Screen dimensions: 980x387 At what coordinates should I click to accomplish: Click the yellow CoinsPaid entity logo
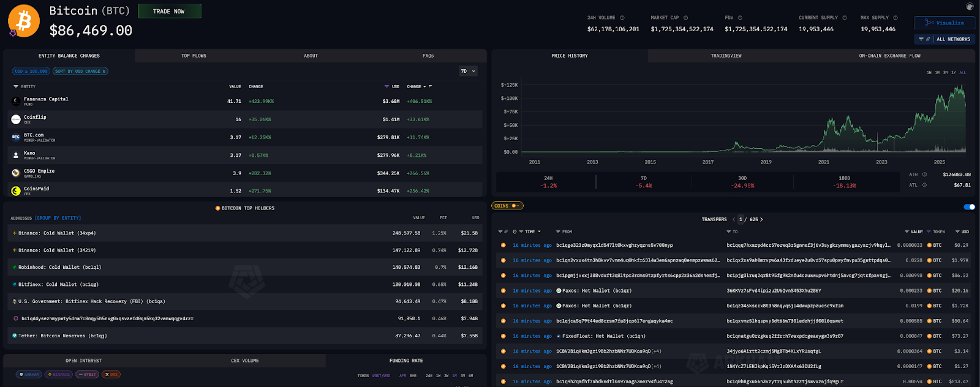16,191
